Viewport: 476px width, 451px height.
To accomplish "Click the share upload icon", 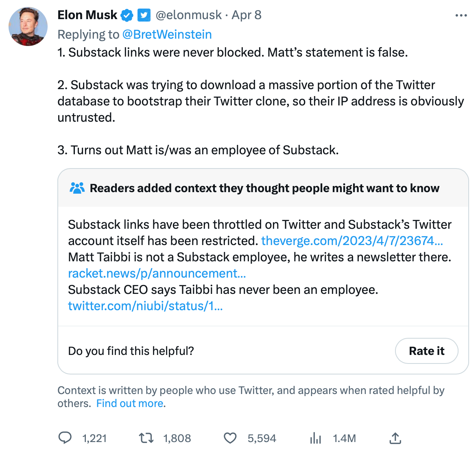I will pyautogui.click(x=395, y=438).
